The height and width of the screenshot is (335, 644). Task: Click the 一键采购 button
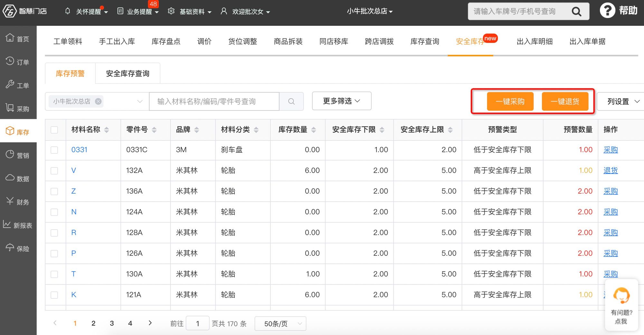click(510, 101)
